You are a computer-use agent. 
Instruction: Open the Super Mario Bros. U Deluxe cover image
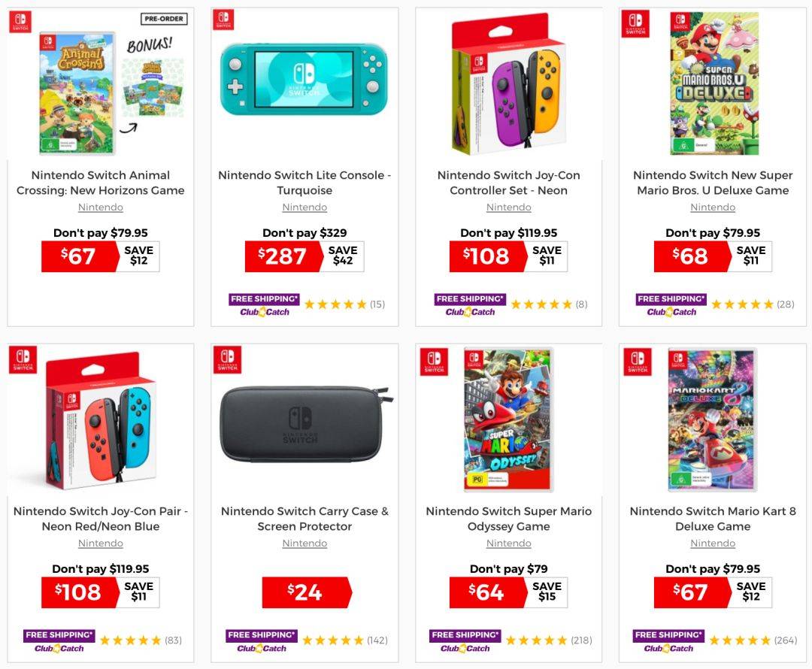(714, 84)
